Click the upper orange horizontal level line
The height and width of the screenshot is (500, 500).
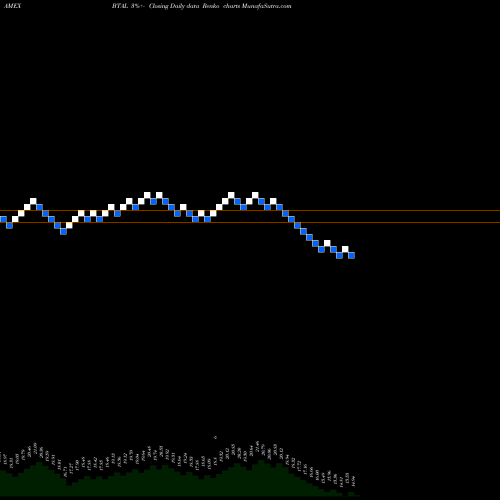(250, 210)
